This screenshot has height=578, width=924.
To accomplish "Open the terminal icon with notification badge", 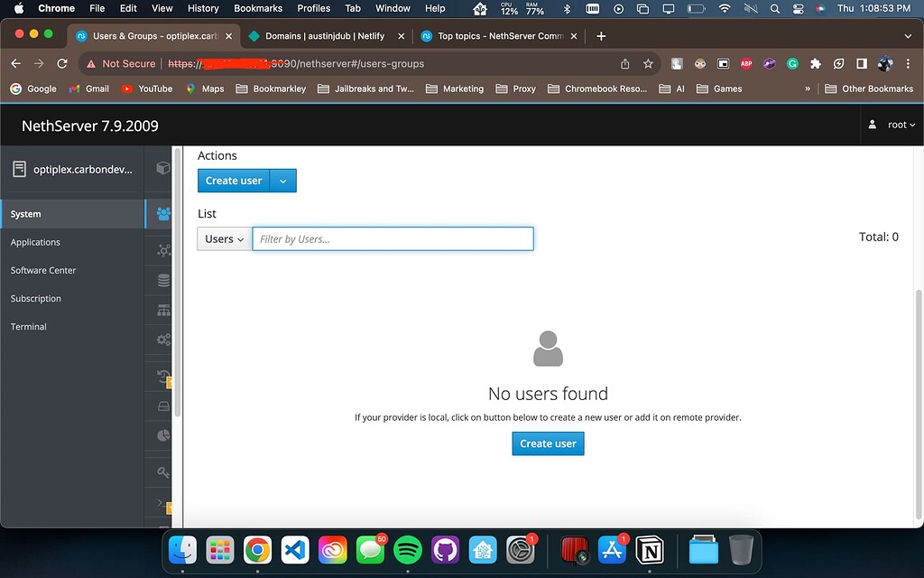I will coord(159,504).
